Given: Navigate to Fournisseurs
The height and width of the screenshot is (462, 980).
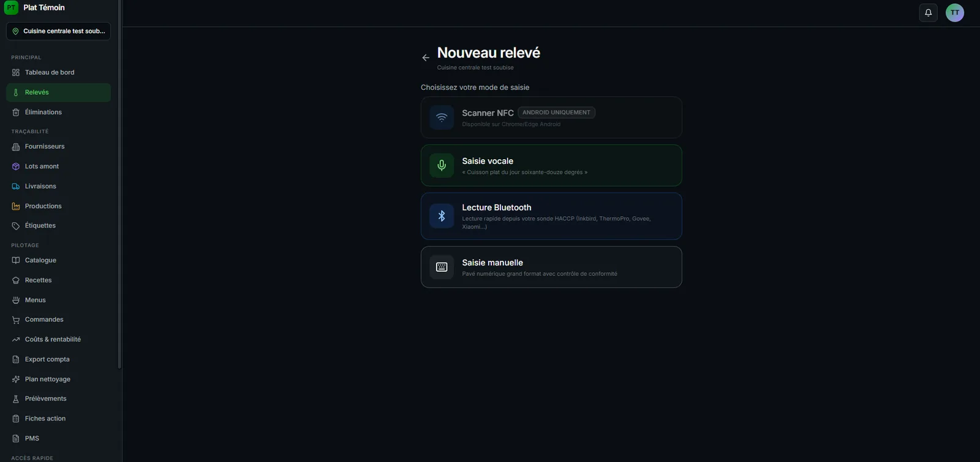Looking at the screenshot, I should point(58,147).
